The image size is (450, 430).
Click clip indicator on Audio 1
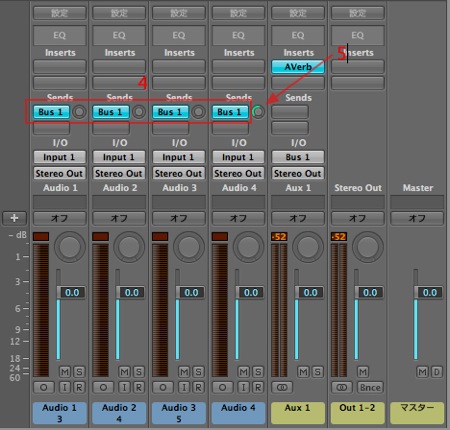pyautogui.click(x=41, y=237)
